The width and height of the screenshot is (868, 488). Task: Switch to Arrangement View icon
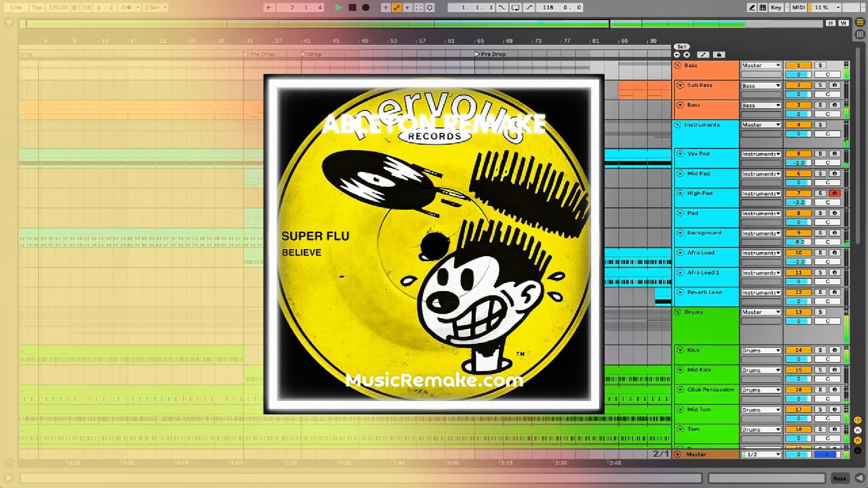(860, 22)
